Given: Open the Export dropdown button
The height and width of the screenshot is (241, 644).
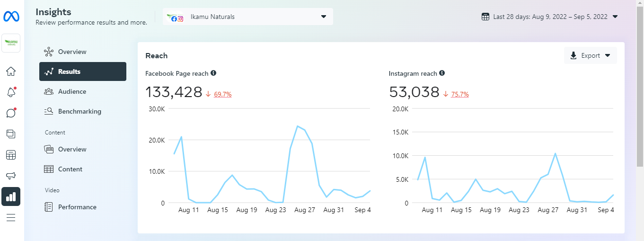Looking at the screenshot, I should coord(590,55).
